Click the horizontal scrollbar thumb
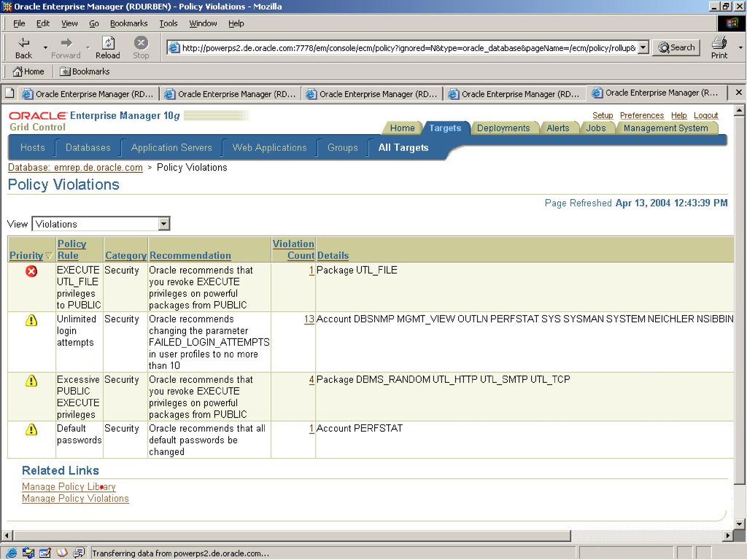Image resolution: width=747 pixels, height=560 pixels. (292, 536)
